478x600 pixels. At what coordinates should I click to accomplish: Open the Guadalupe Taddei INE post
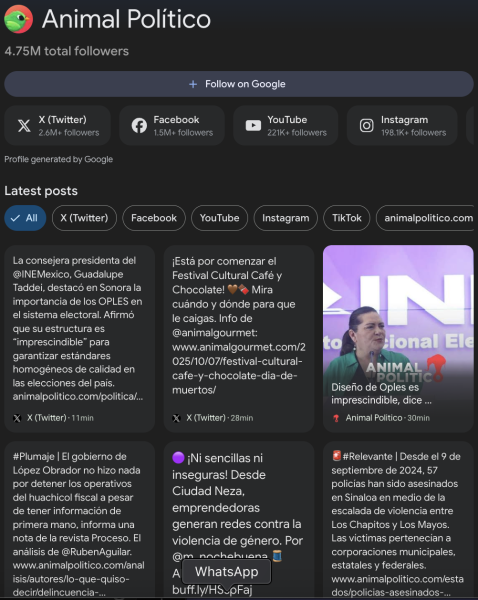point(80,339)
